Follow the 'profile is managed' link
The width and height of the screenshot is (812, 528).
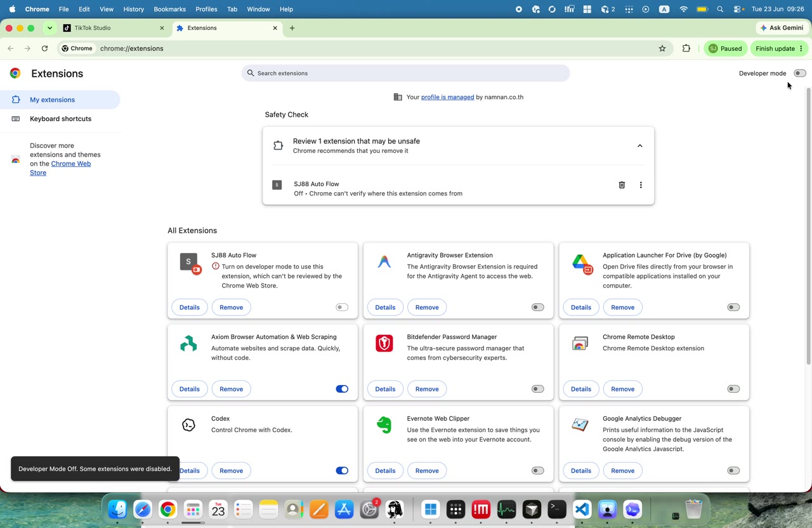pos(447,97)
